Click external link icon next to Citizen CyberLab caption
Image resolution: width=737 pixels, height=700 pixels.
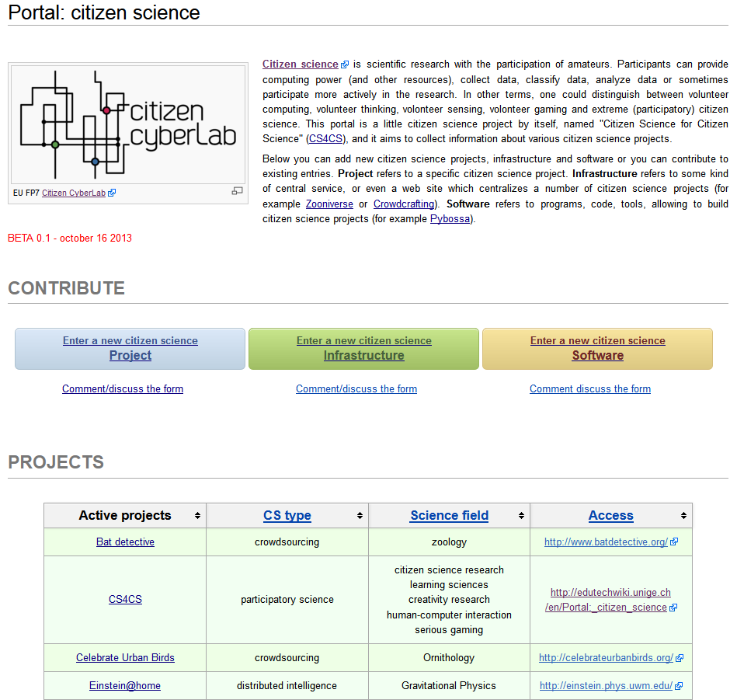pyautogui.click(x=111, y=193)
